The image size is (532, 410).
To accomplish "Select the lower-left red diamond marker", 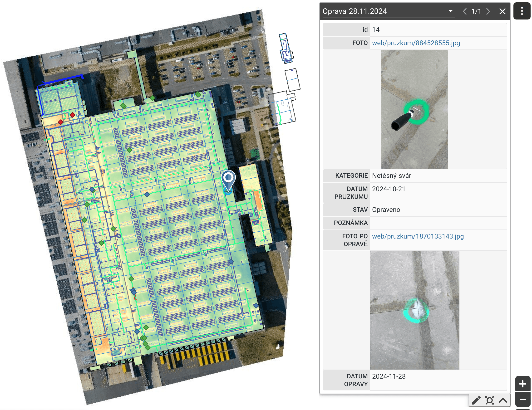I will pos(61,122).
